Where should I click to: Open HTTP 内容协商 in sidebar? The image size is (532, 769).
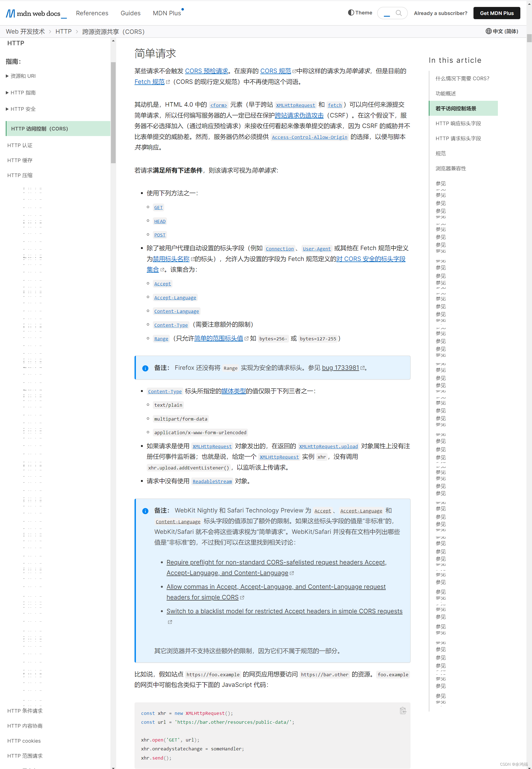click(25, 726)
